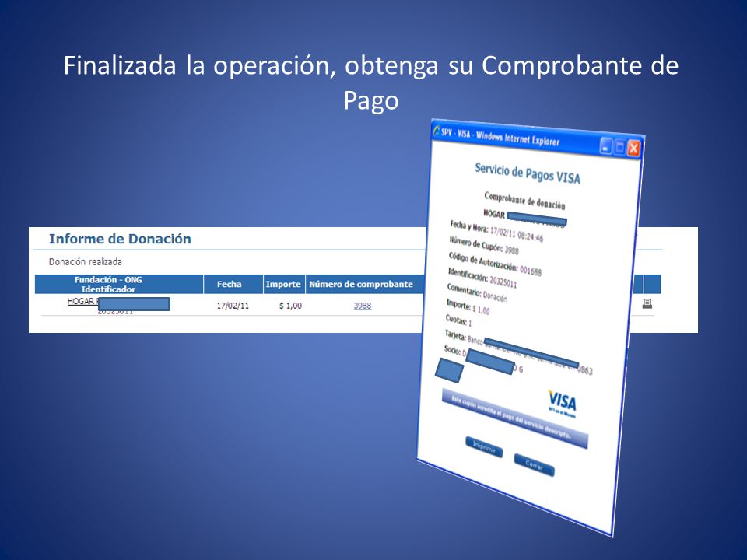Screen dimensions: 747x560
Task: Click the date 17/02/11 table cell
Action: pyautogui.click(x=233, y=306)
